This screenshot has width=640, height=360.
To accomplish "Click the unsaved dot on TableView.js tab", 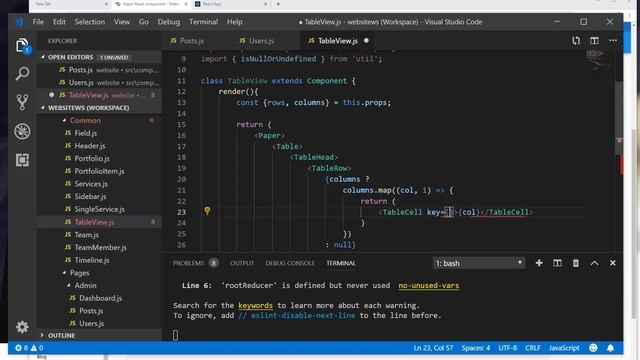I will pos(366,40).
